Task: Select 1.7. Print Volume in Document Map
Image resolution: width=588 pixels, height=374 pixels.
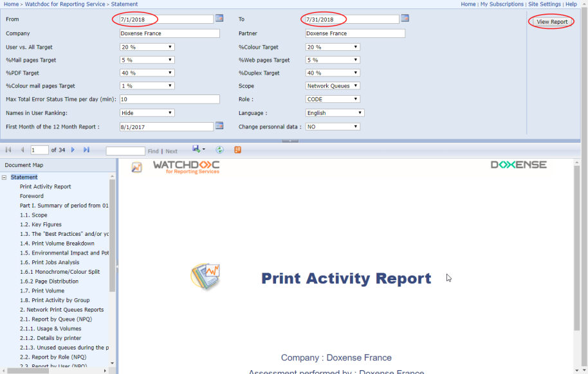Action: [x=48, y=291]
